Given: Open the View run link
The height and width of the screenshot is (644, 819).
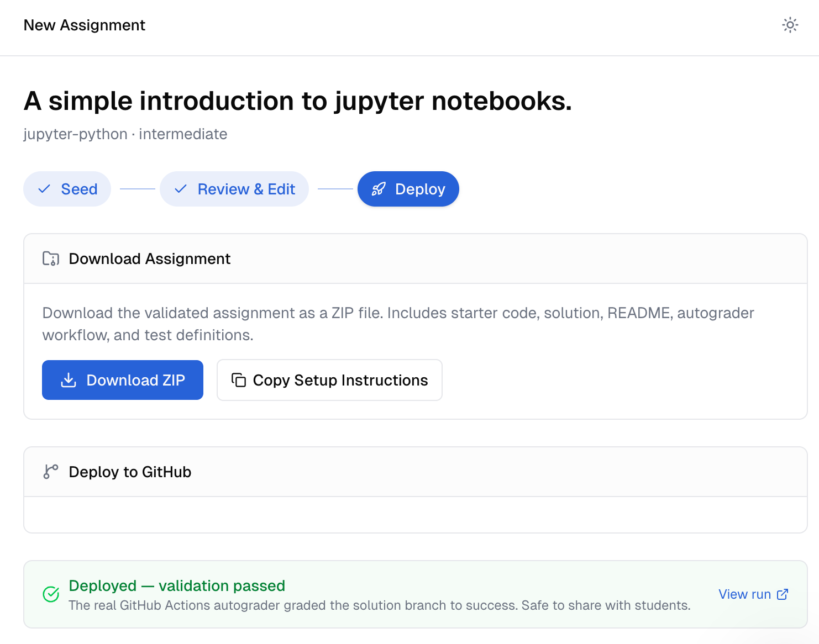Looking at the screenshot, I should coord(753,594).
